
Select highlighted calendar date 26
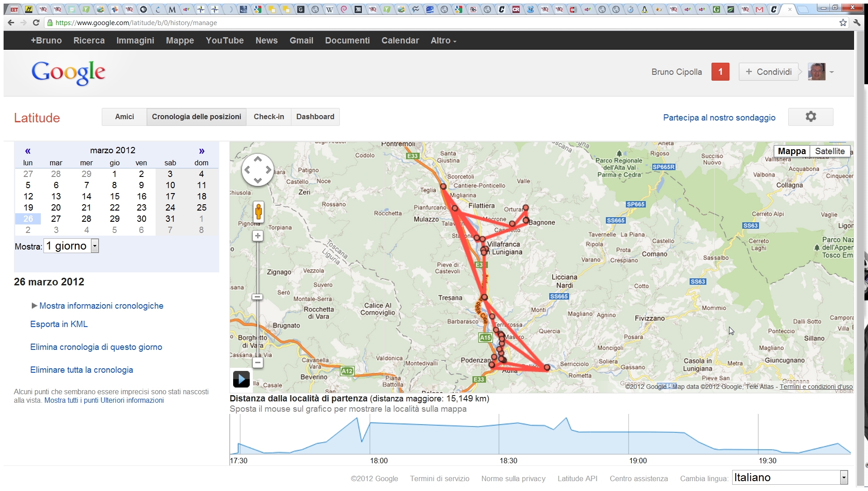coord(28,219)
